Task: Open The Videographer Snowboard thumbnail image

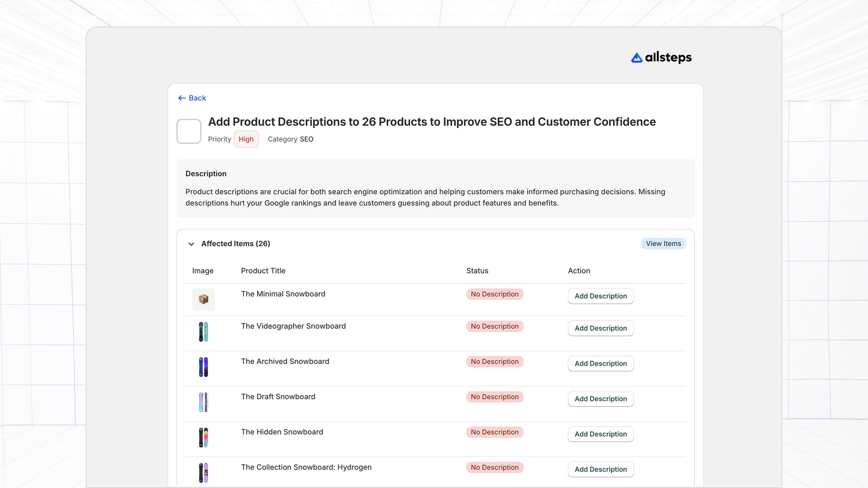Action: click(203, 332)
